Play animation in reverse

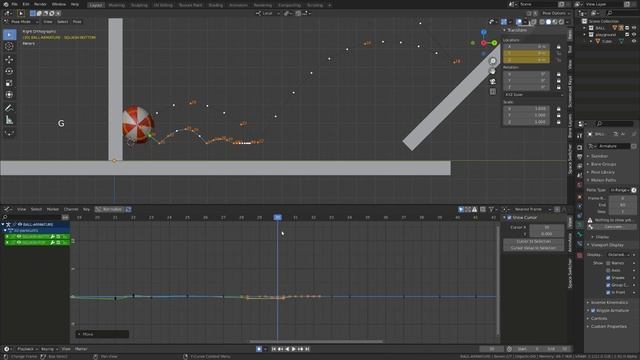tap(287, 349)
